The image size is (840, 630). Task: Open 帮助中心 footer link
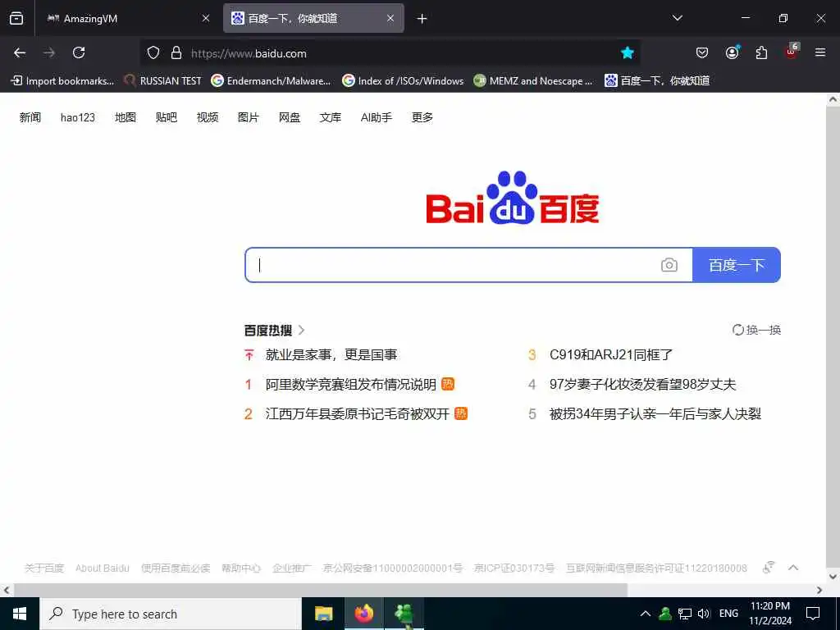click(x=241, y=568)
